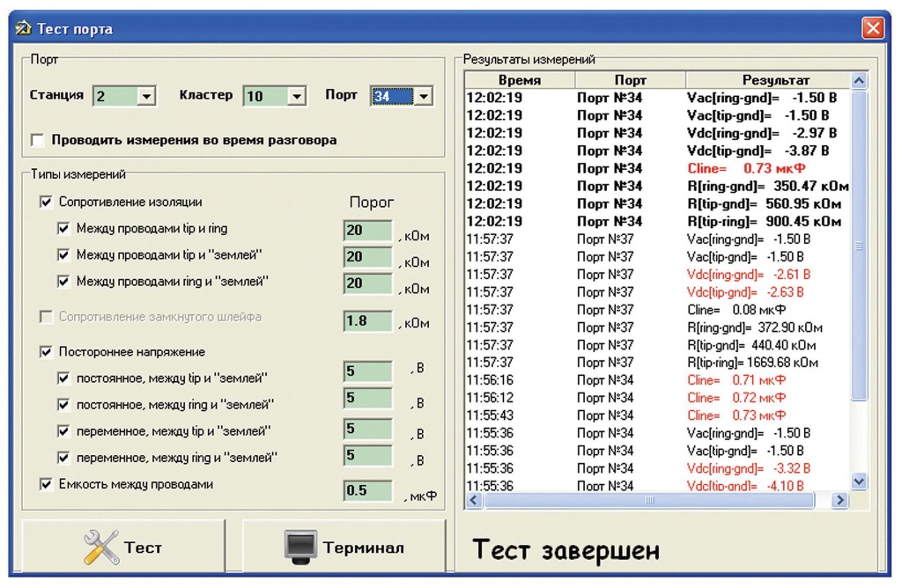Click results scrollbar up arrow

859,80
